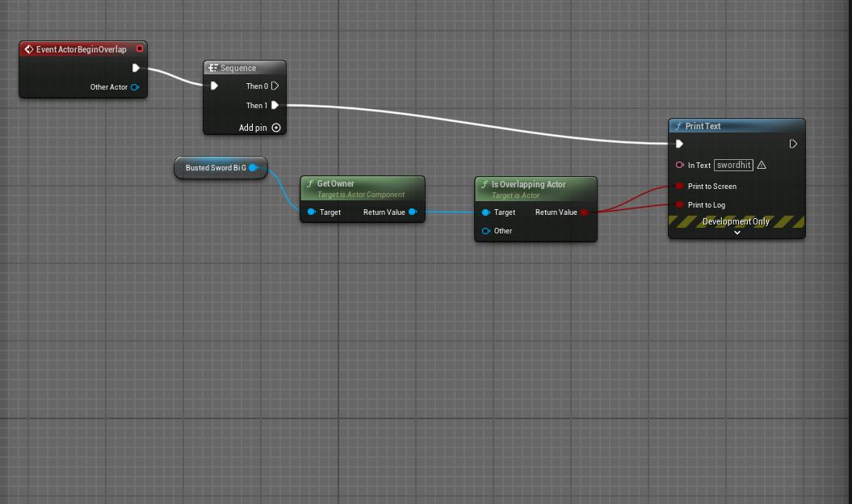The height and width of the screenshot is (504, 852).
Task: Click Is Overlapping Actor's Return Value pin
Action: click(585, 212)
